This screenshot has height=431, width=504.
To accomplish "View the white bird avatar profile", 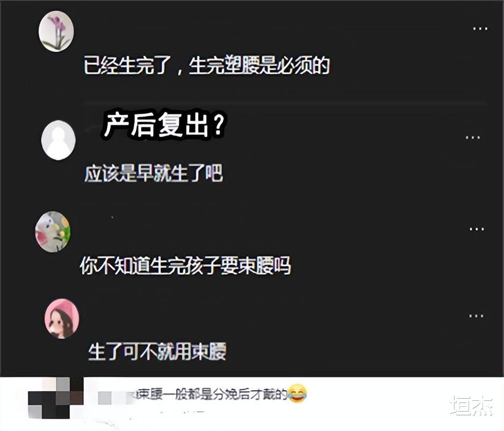I will [53, 232].
